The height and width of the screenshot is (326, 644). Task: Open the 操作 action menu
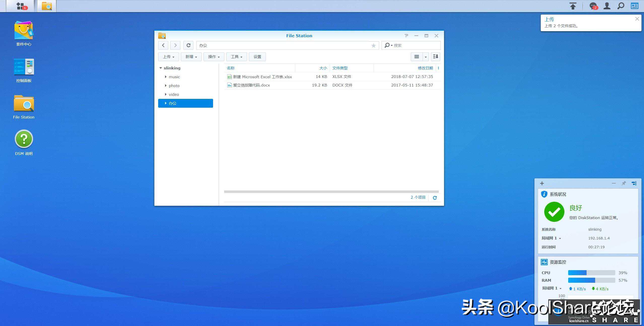[x=214, y=57]
